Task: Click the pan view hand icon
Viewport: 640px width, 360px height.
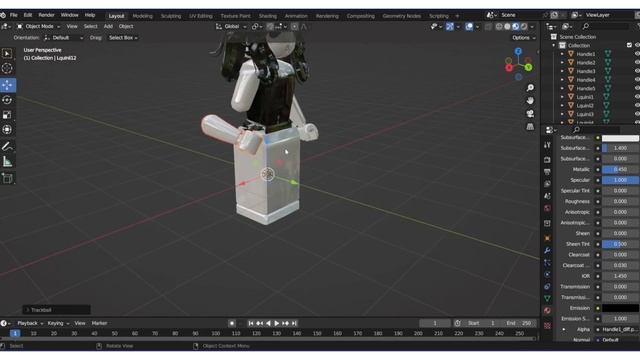Action: [x=530, y=100]
